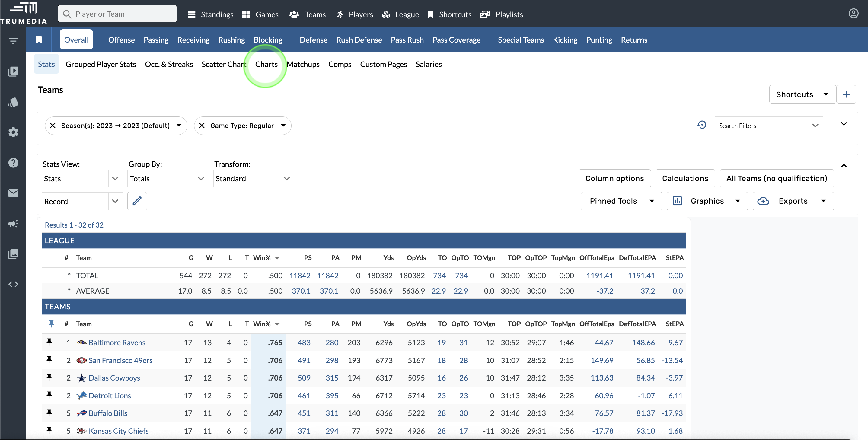Open the Charts sub-tab
Image resolution: width=868 pixels, height=440 pixels.
266,64
